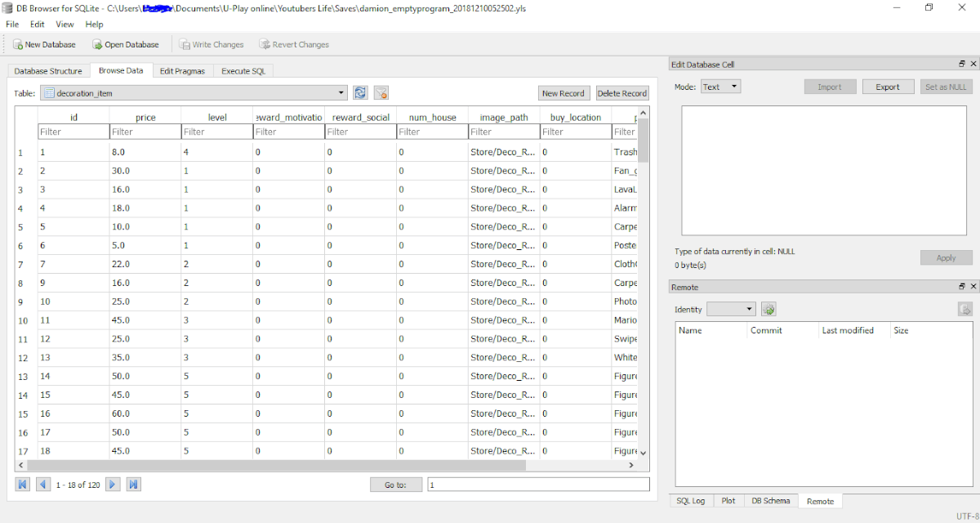Sort by the num_house column header
The height and width of the screenshot is (523, 980).
point(432,117)
